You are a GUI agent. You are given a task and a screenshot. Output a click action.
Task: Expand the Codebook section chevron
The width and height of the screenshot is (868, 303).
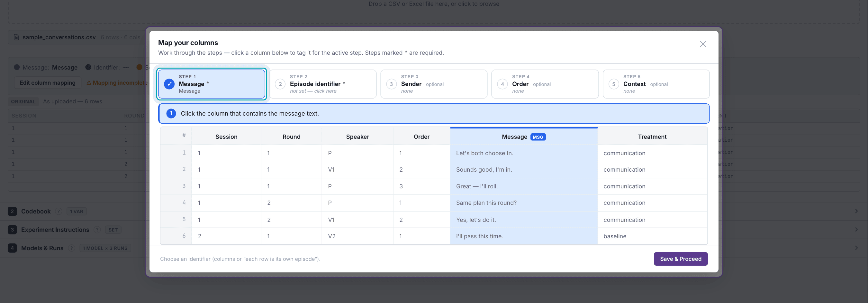(856, 211)
